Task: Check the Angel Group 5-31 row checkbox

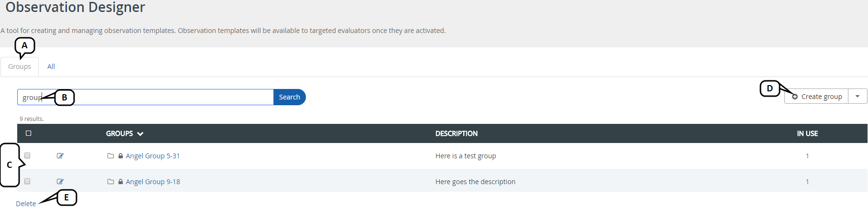Action: (27, 155)
